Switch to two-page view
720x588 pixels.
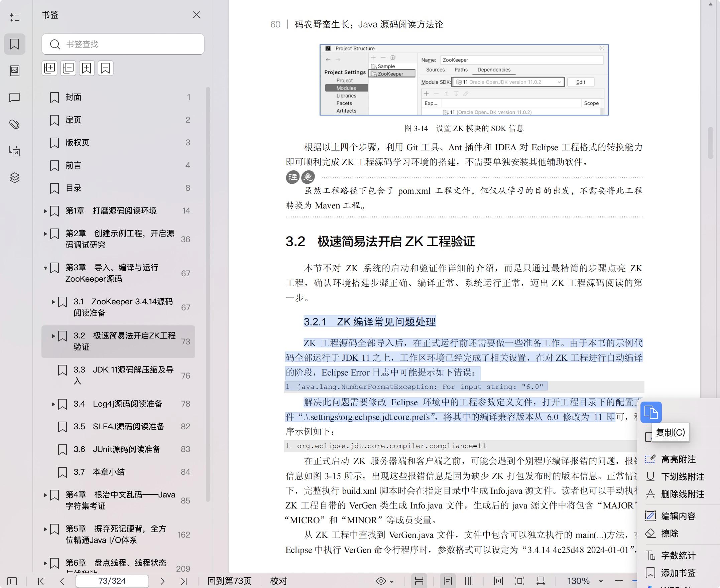pyautogui.click(x=469, y=581)
